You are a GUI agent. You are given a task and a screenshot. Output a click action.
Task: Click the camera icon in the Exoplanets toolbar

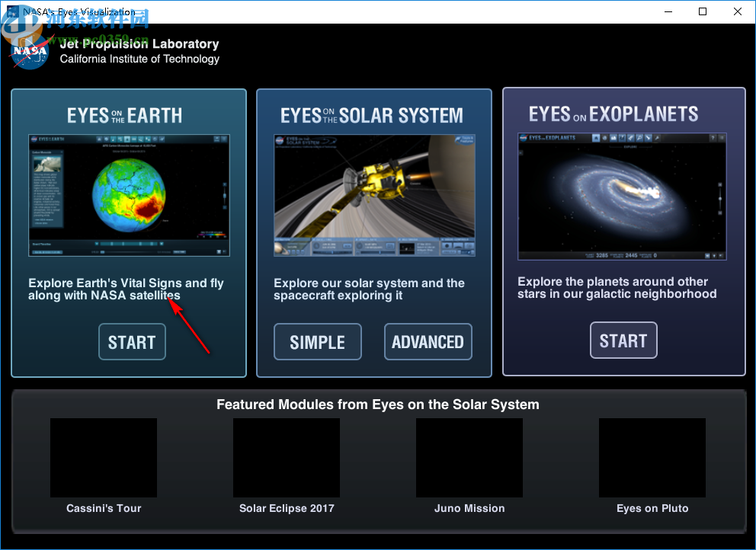point(613,138)
